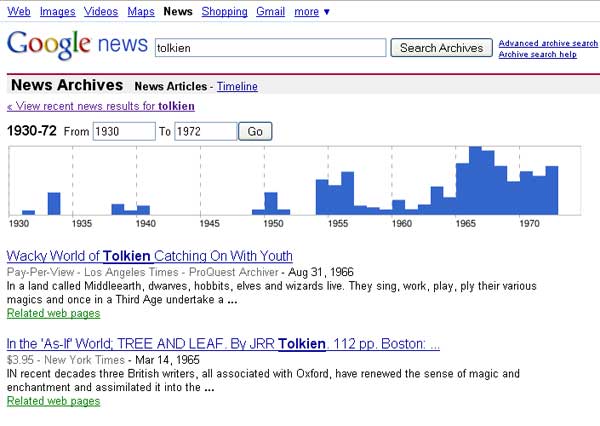The height and width of the screenshot is (426, 600).
Task: Click the 1945 axis label
Action: pyautogui.click(x=210, y=224)
